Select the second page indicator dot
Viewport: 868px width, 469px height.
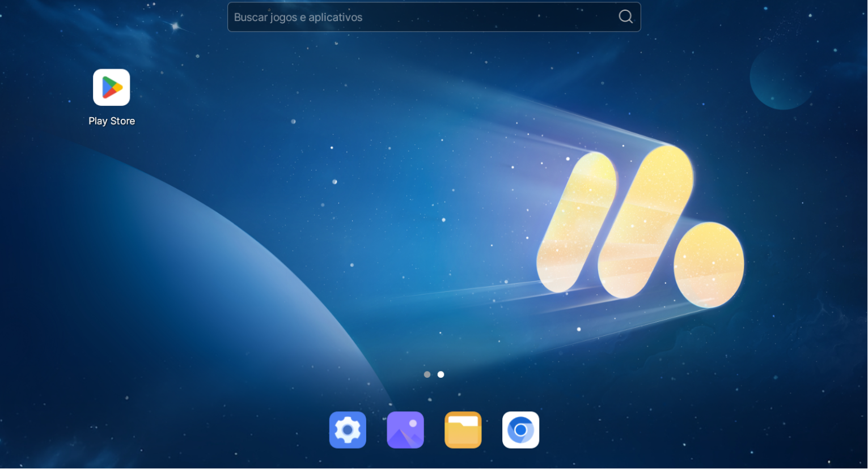tap(441, 374)
